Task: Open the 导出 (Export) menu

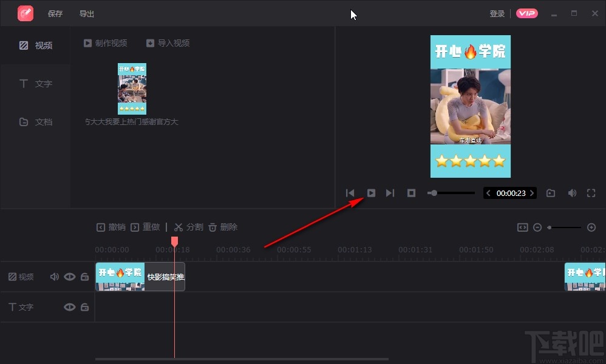Action: [87, 14]
